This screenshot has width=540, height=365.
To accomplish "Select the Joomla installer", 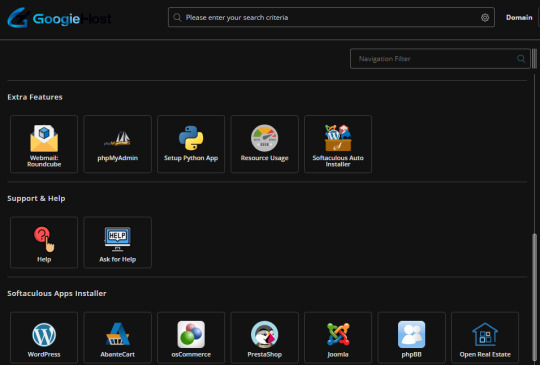I will [x=338, y=338].
